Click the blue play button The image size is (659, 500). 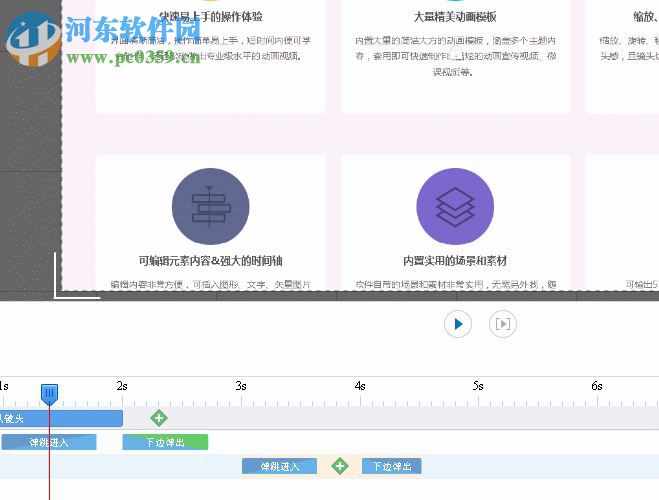click(x=458, y=324)
